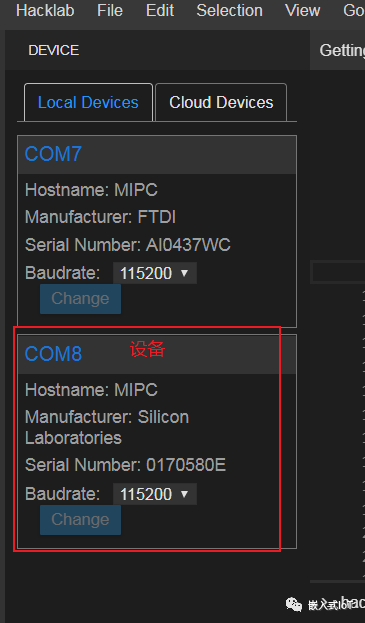This screenshot has width=365, height=623.
Task: Click the Change button under COM7
Action: pos(80,299)
